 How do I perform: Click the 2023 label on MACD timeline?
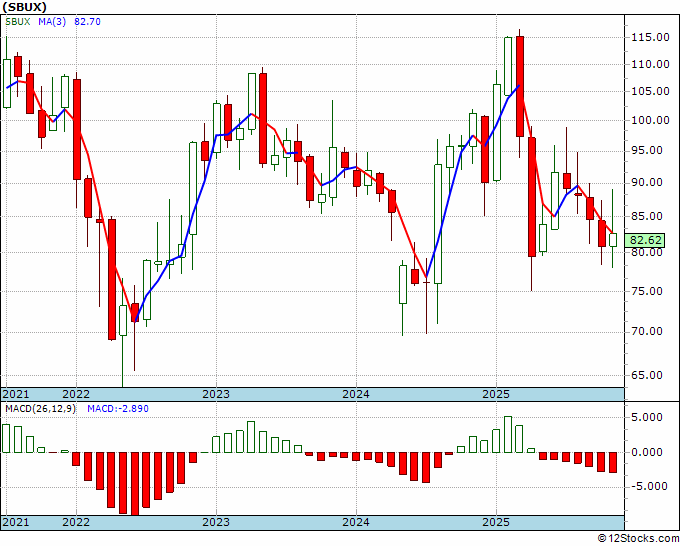click(216, 522)
